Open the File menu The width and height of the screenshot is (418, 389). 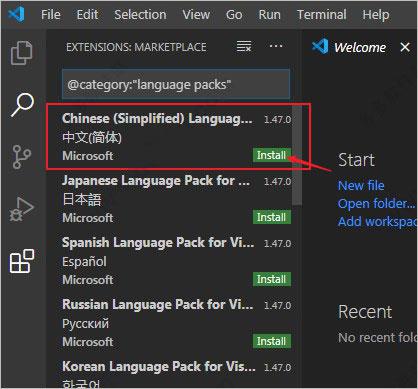(x=51, y=15)
